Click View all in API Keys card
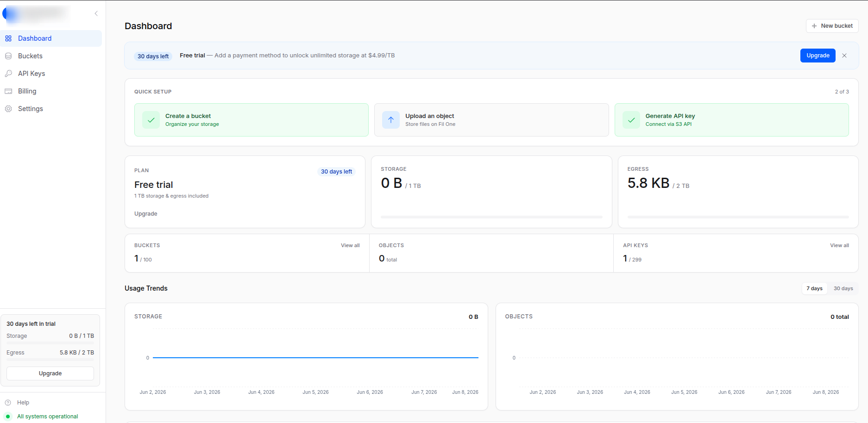Viewport: 868px width, 423px height. pos(839,245)
